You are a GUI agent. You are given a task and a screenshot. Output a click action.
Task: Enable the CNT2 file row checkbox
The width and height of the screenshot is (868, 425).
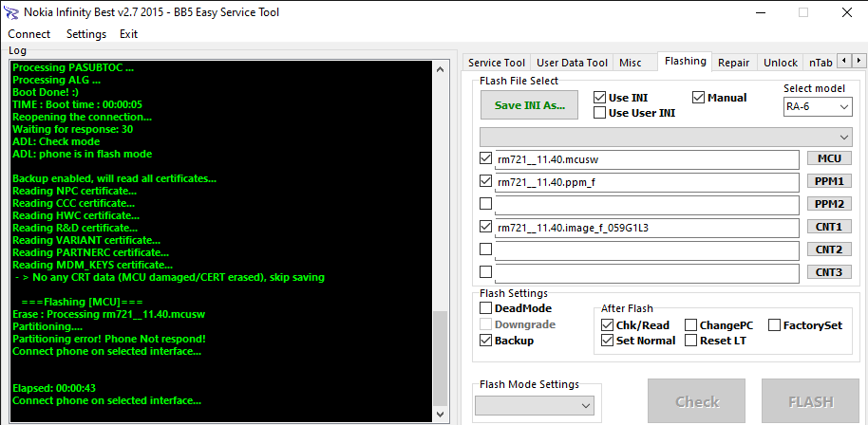click(485, 249)
